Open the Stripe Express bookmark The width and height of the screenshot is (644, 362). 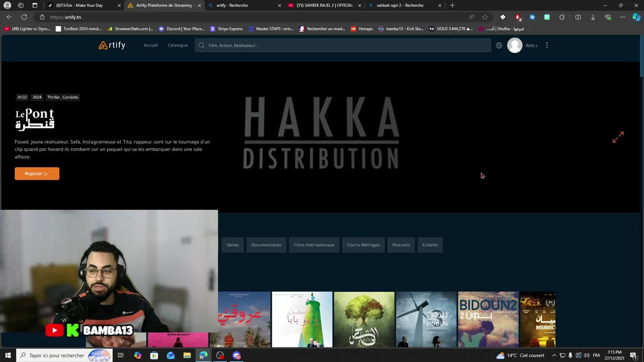pyautogui.click(x=226, y=29)
